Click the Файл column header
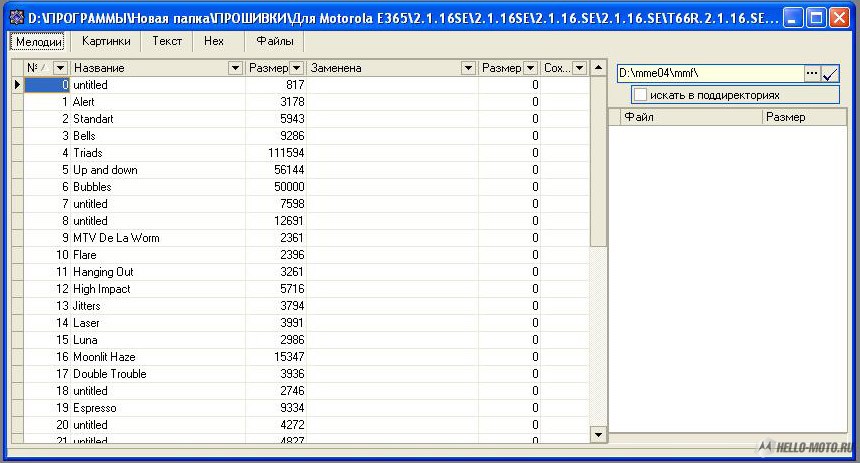Viewport: 860px width, 463px height. pos(691,117)
